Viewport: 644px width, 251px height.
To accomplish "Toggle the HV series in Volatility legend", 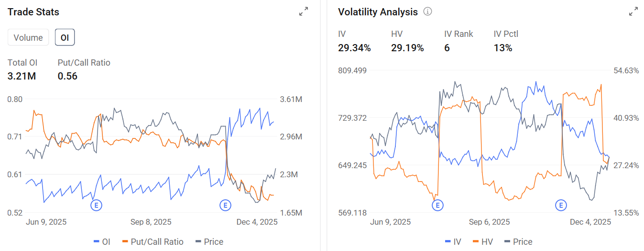I will click(x=483, y=242).
